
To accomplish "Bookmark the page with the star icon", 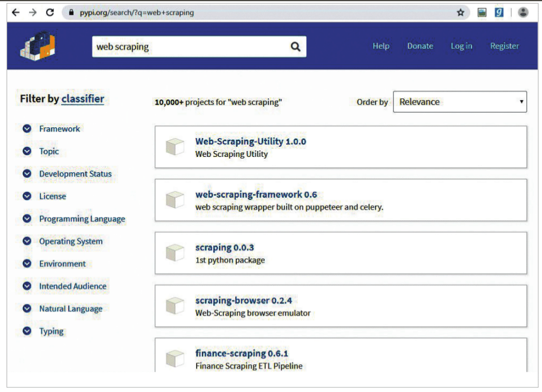I will (x=460, y=12).
